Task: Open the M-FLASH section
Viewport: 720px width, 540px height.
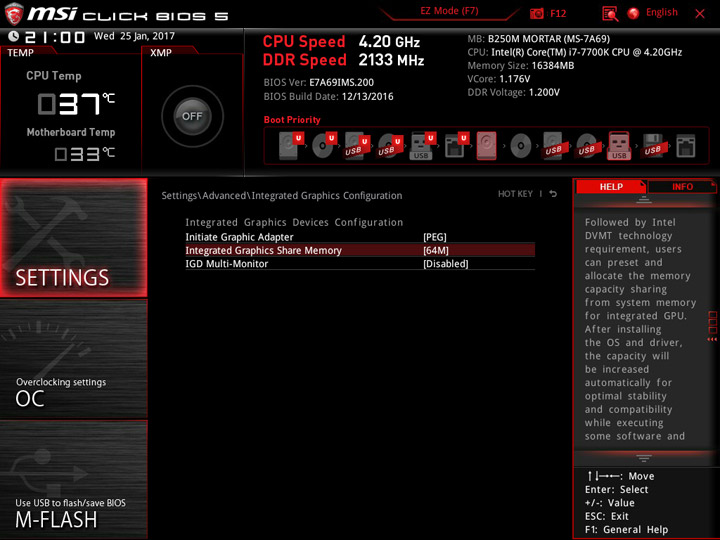Action: point(73,479)
